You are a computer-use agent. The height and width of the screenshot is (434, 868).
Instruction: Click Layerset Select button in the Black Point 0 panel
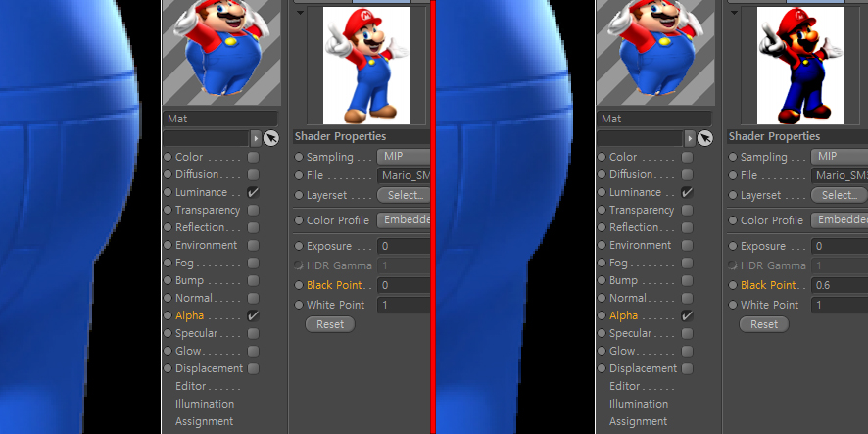[x=404, y=195]
